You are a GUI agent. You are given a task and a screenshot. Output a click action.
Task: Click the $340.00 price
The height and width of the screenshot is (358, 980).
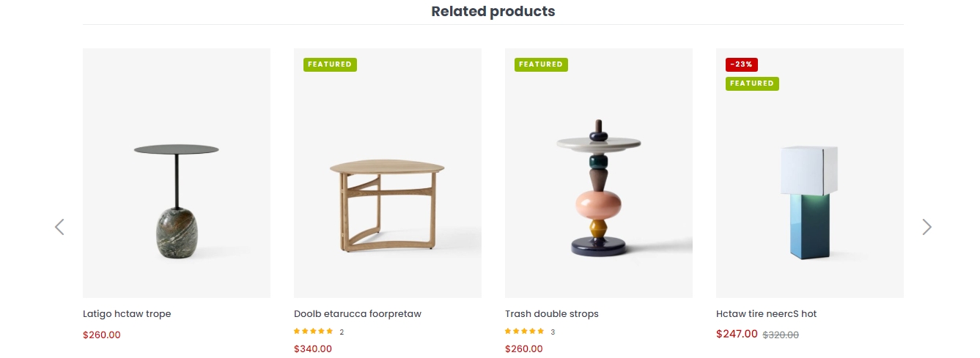(x=313, y=349)
